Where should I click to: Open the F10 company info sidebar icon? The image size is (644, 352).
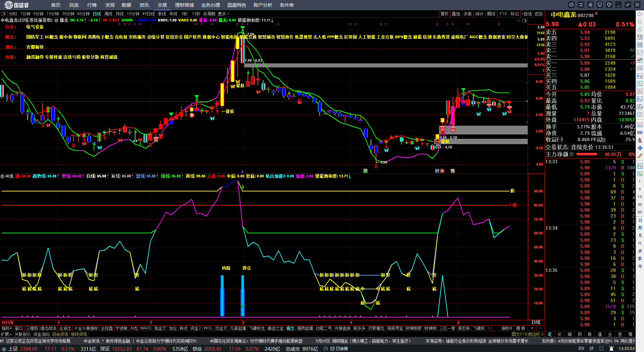pos(640,76)
